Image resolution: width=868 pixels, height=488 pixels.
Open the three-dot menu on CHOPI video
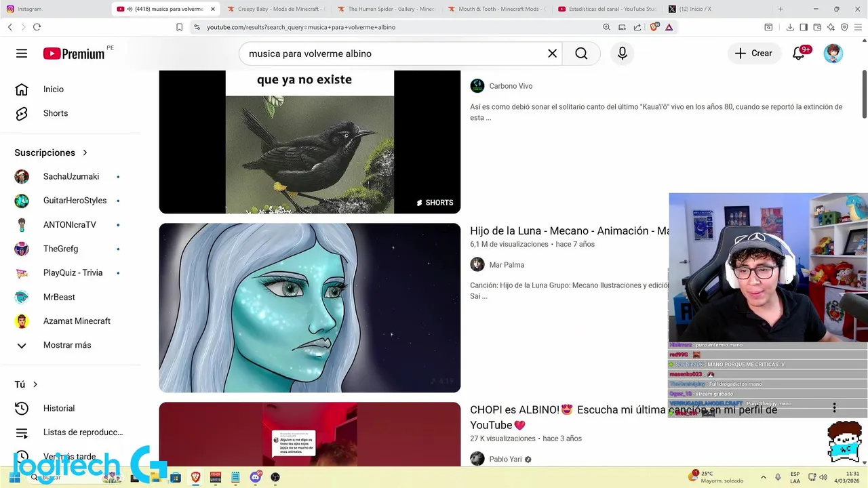834,408
